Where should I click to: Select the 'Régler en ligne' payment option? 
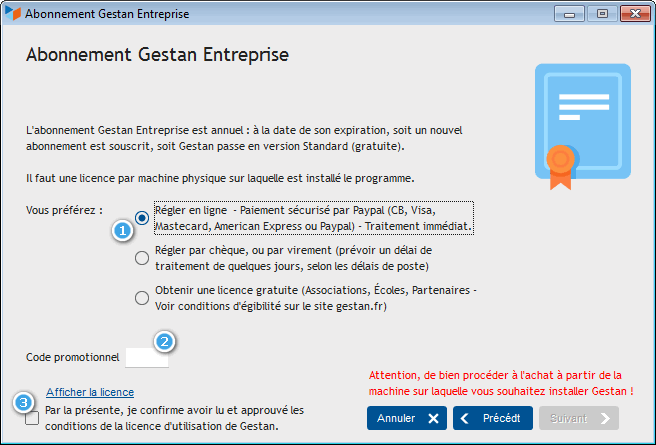[x=143, y=218]
